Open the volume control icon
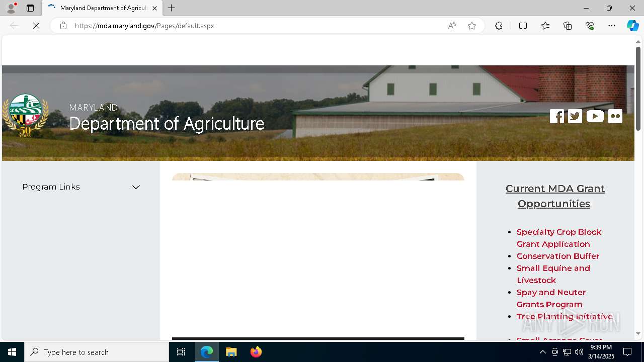The width and height of the screenshot is (644, 362). tap(579, 352)
